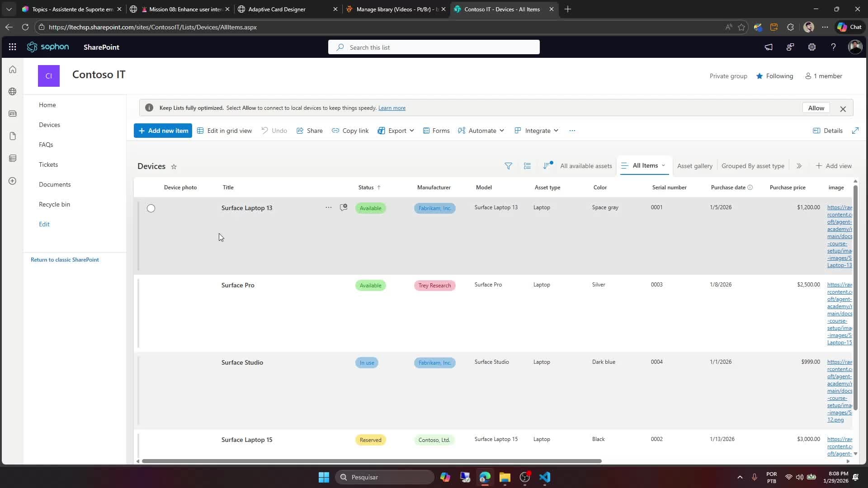
Task: Open Create icon in left rail
Action: pos(13,181)
